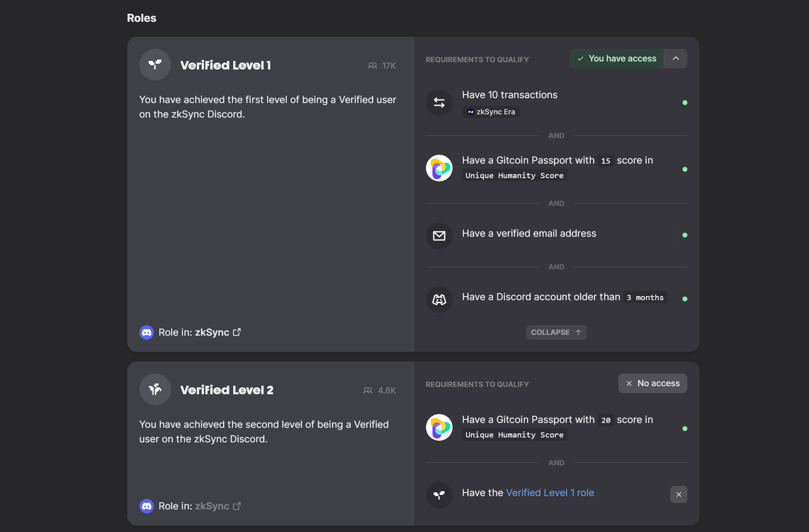Click the Verified Level 1 role avatar icon
Viewport: 809px width, 532px height.
(155, 65)
